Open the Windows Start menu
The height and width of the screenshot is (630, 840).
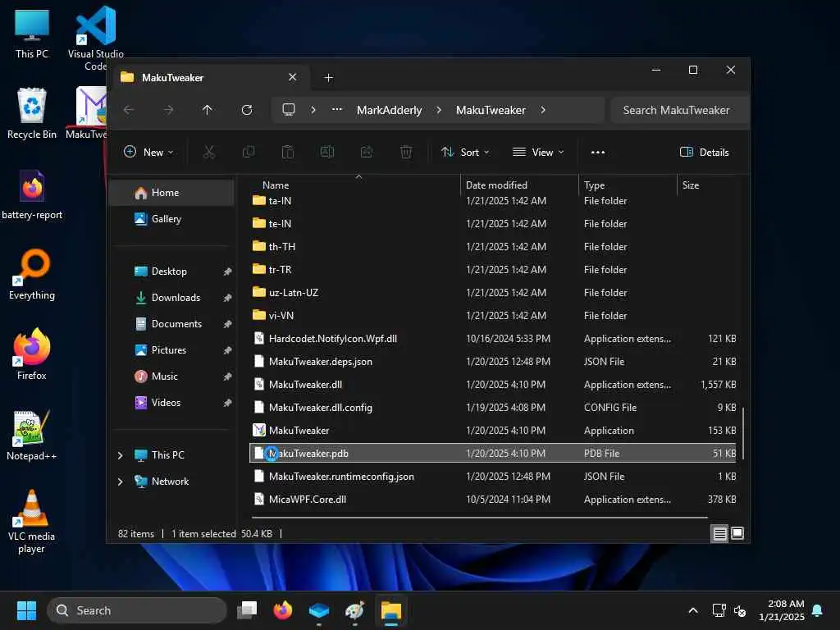26,610
